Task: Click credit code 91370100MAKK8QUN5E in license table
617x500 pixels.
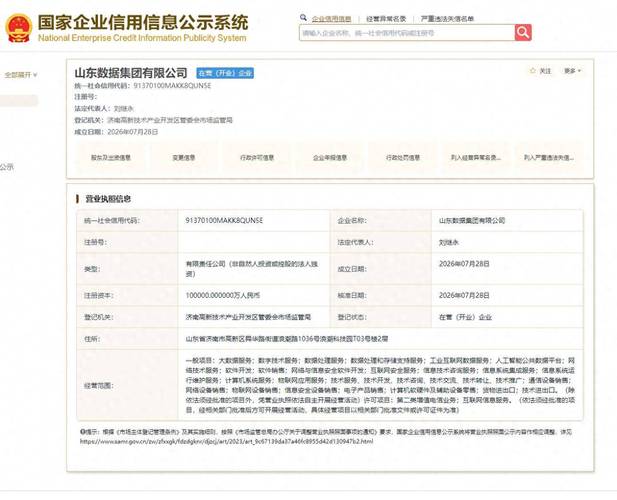Action: (x=224, y=220)
